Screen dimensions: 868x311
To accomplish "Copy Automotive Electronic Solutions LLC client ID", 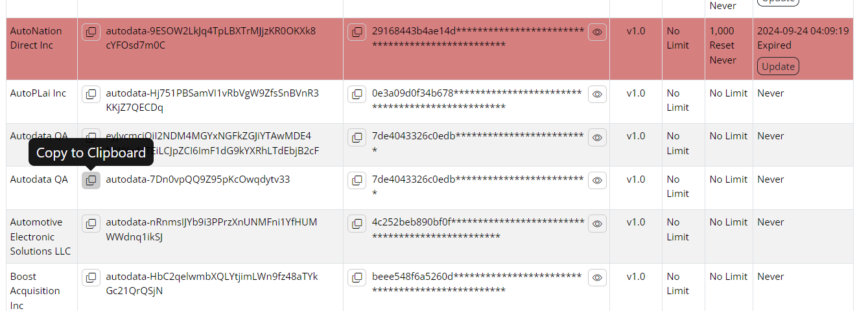I will point(91,223).
